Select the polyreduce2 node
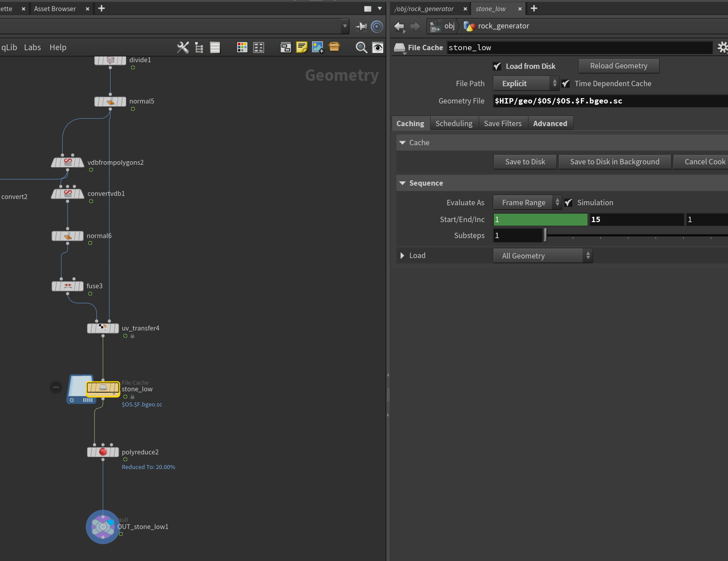This screenshot has height=561, width=728. 103,452
